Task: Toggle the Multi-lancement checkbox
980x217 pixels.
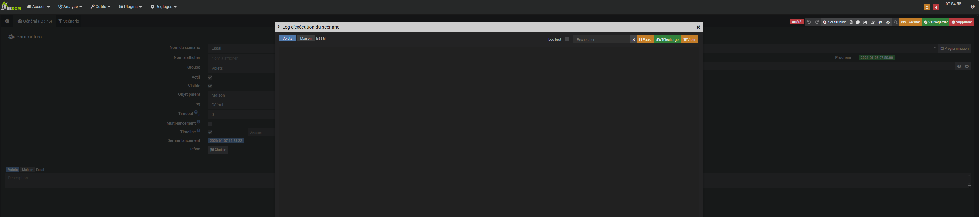Action: (210, 124)
